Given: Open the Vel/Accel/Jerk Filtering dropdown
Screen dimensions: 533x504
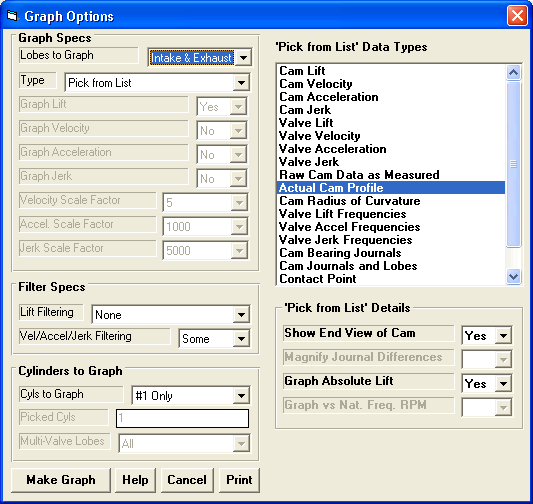Looking at the screenshot, I should [241, 338].
